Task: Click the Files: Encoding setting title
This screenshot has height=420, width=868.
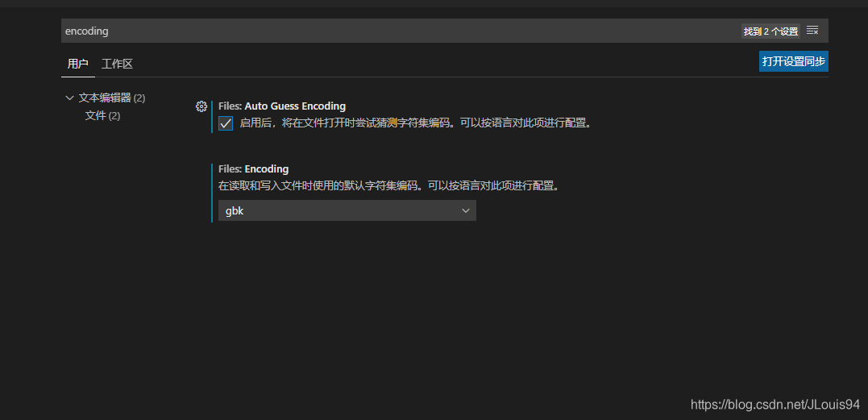Action: 254,168
